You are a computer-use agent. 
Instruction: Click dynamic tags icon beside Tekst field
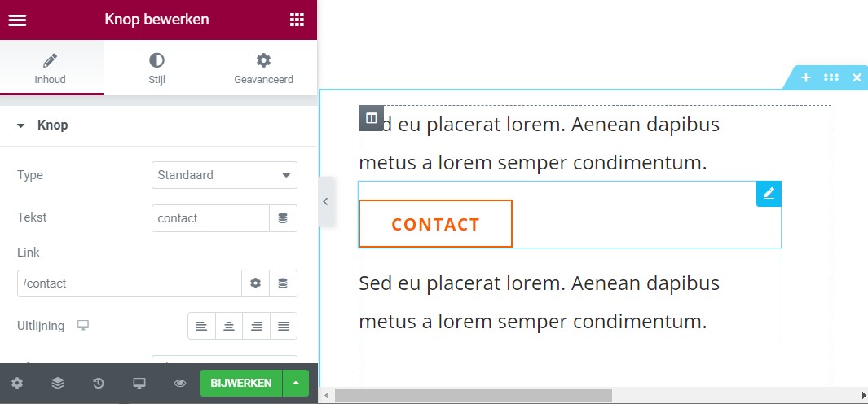pos(283,218)
